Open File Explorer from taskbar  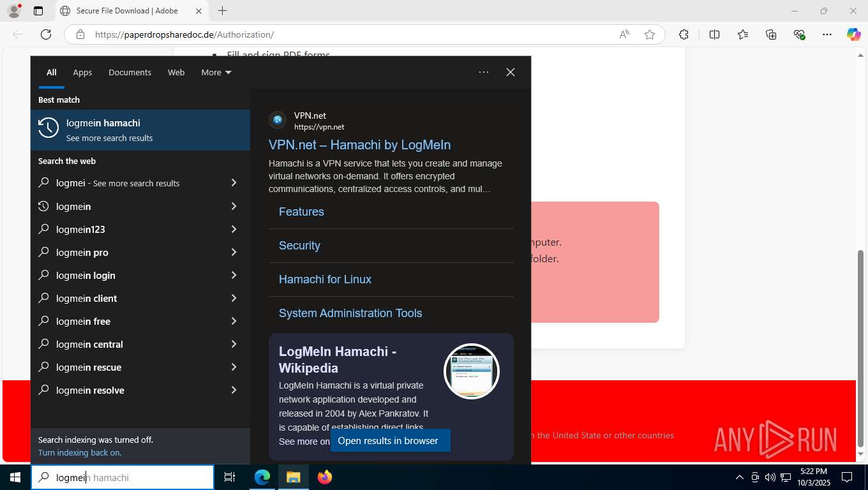[x=293, y=477]
